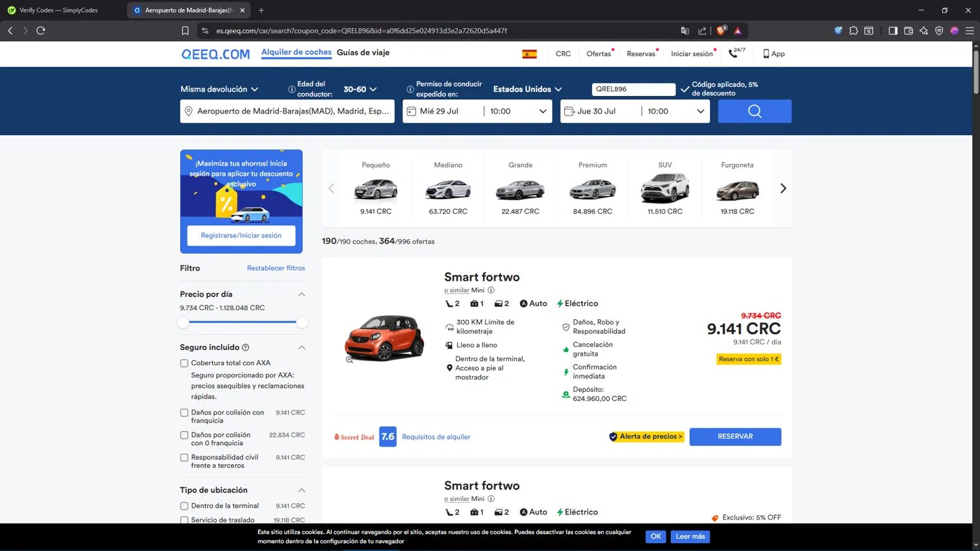
Task: Check Responsabilidad civil frente a terceros
Action: (x=184, y=458)
